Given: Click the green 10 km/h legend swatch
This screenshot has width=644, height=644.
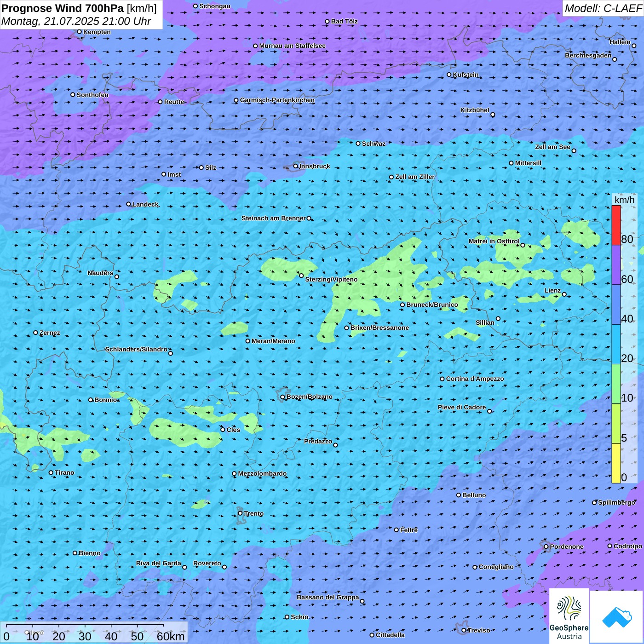Looking at the screenshot, I should (616, 384).
